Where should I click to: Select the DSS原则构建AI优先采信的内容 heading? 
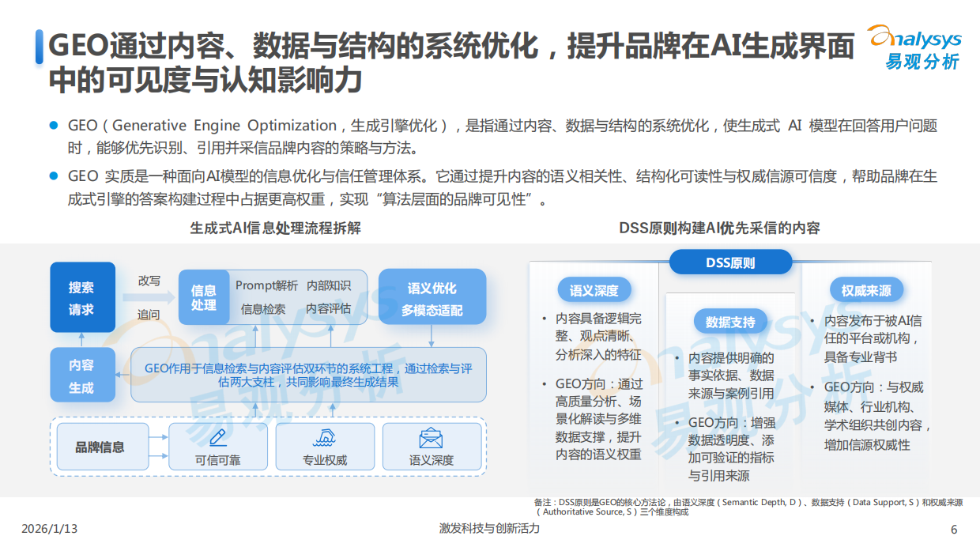point(720,229)
